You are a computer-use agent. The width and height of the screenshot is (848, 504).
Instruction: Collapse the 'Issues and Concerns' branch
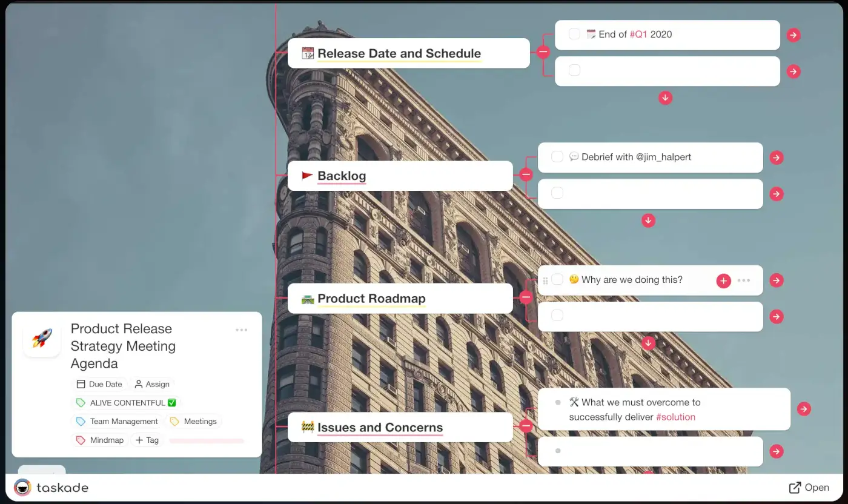click(x=526, y=426)
